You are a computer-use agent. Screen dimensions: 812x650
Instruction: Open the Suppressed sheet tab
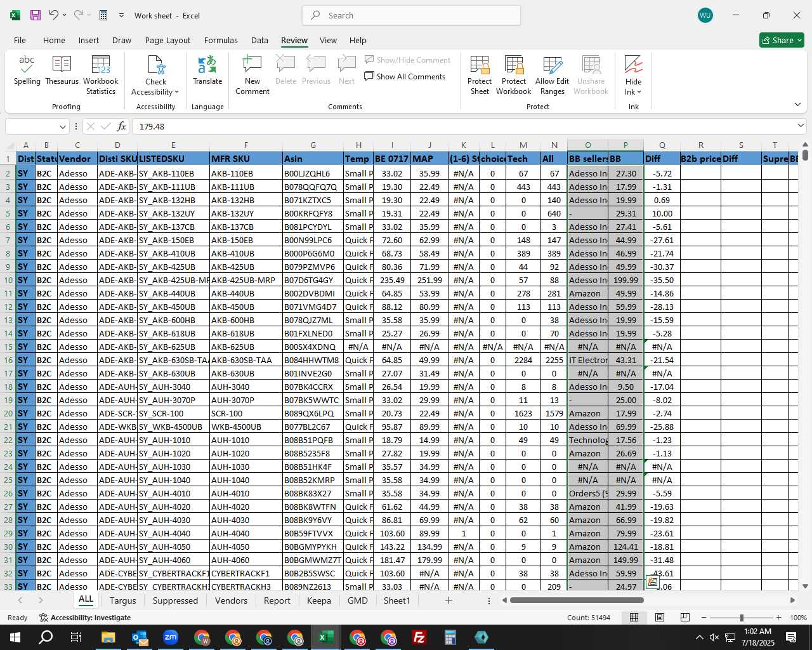point(176,600)
